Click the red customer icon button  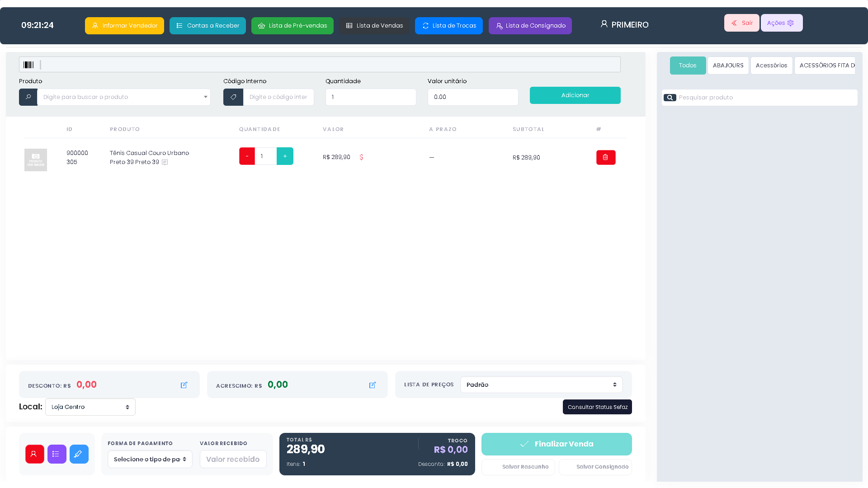click(35, 454)
